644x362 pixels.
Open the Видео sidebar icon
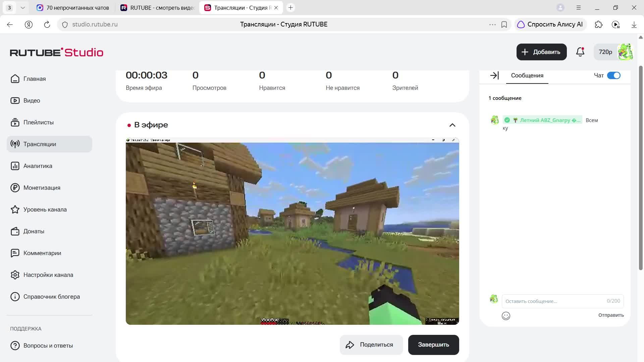point(15,101)
